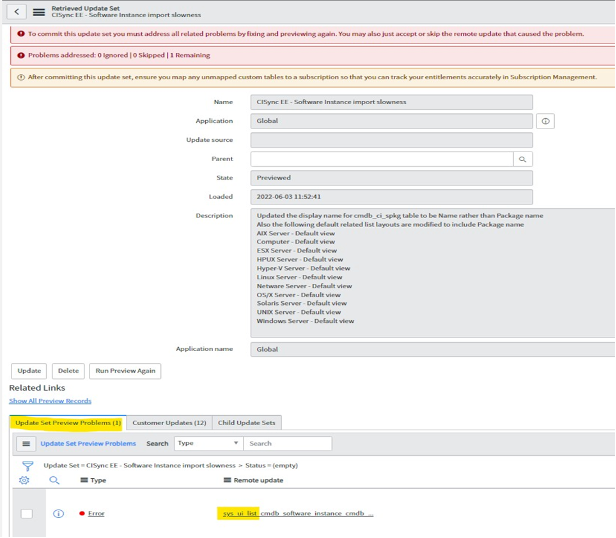
Task: Click the Delete button
Action: [x=68, y=371]
